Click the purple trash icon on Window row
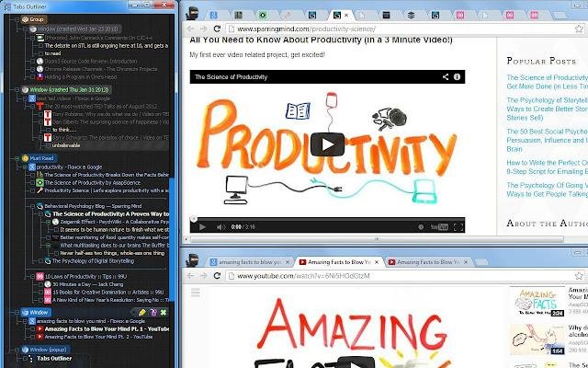 pyautogui.click(x=153, y=313)
